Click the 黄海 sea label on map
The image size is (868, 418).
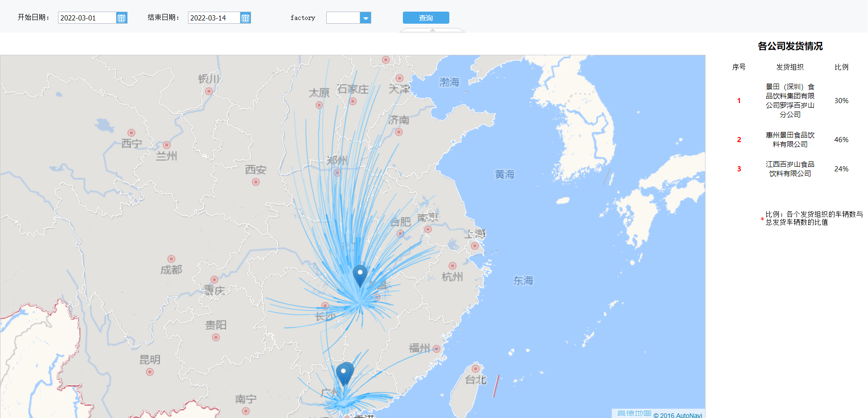point(505,174)
